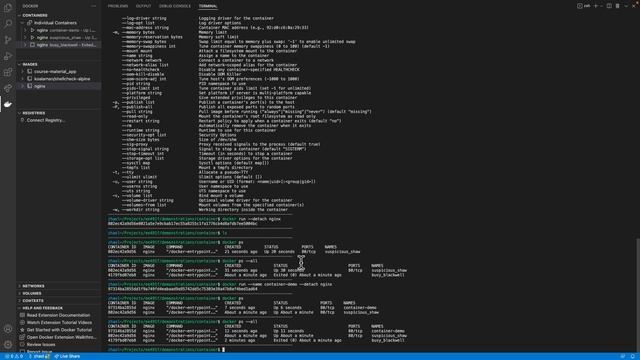Open Docker Extension Walkthrough link
Screen dimensions: 640x360
pyautogui.click(x=61, y=338)
